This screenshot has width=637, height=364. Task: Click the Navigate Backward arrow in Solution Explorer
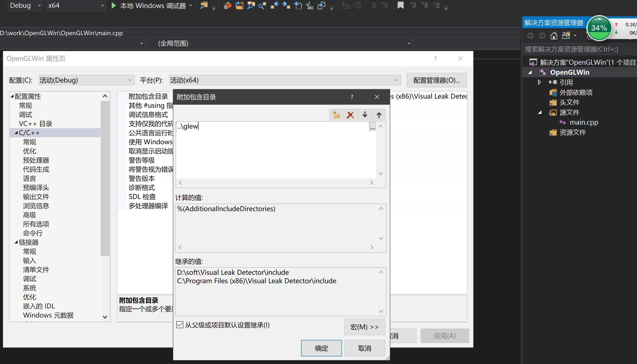coord(531,35)
